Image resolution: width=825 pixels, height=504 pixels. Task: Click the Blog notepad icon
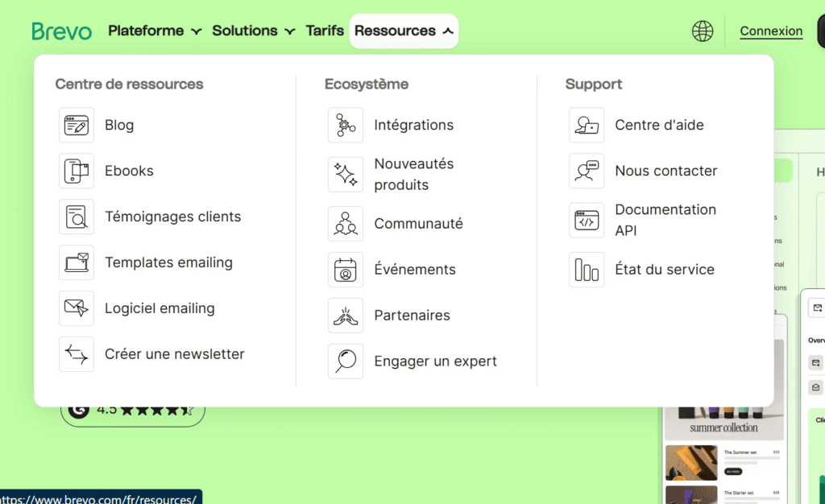tap(77, 125)
